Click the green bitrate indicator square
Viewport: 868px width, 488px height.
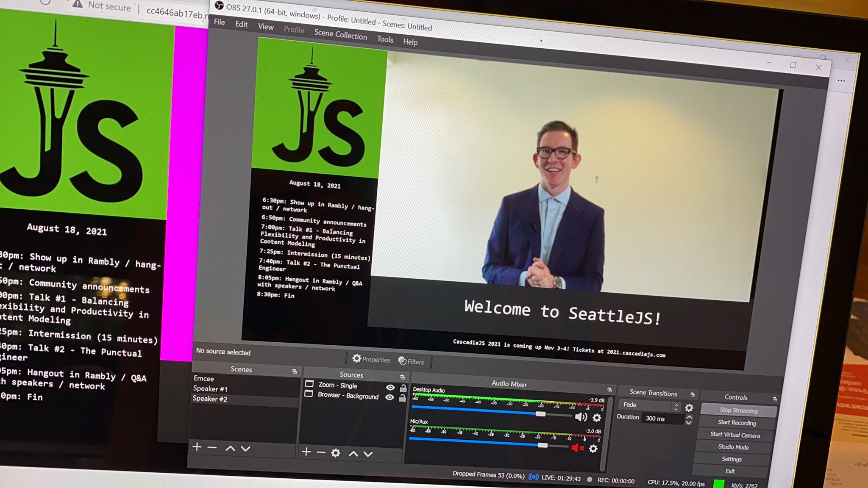click(719, 483)
